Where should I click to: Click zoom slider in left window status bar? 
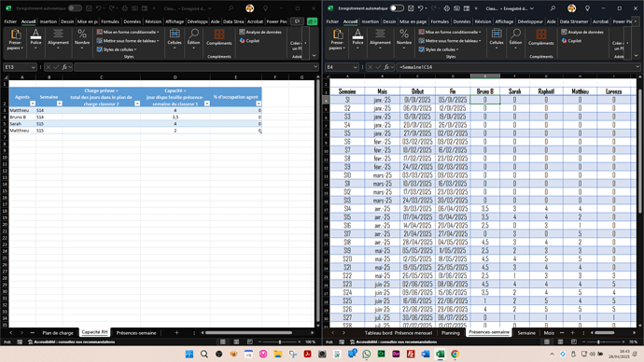tap(280, 341)
